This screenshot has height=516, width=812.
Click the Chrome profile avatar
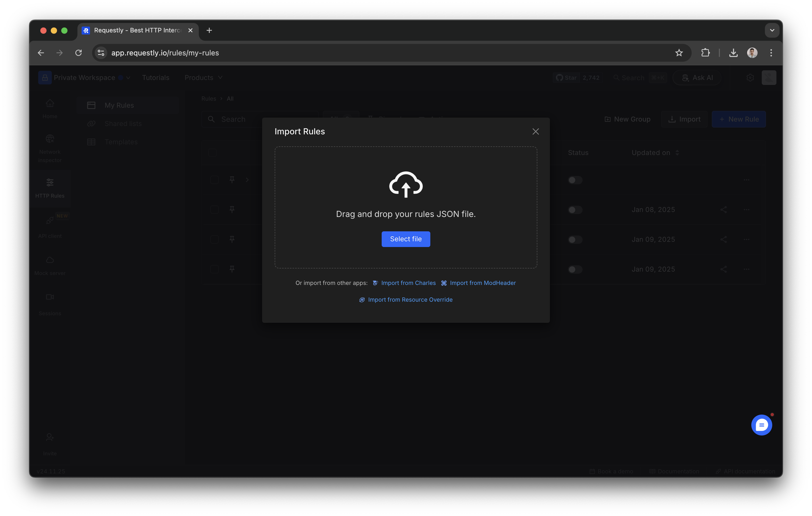(x=752, y=53)
